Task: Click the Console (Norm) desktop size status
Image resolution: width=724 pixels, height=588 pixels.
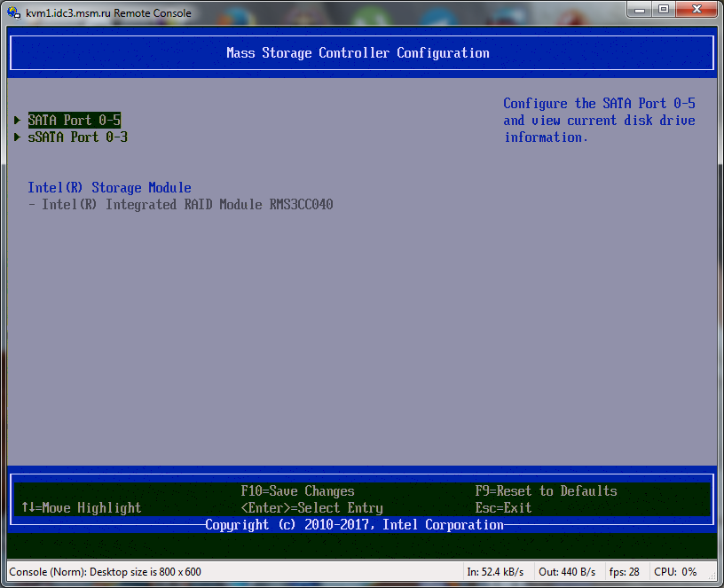Action: (x=106, y=572)
